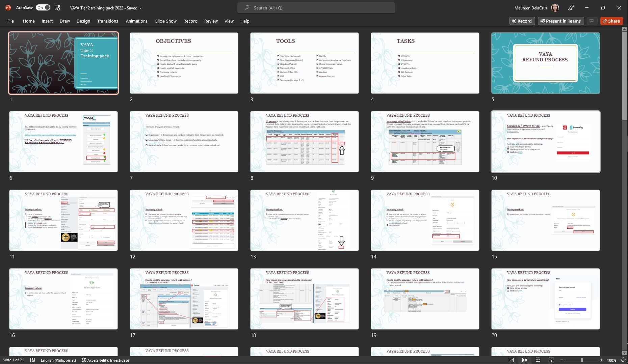Select slide 1 VAYA Tier 2 Training pack
628x364 pixels.
(x=63, y=63)
